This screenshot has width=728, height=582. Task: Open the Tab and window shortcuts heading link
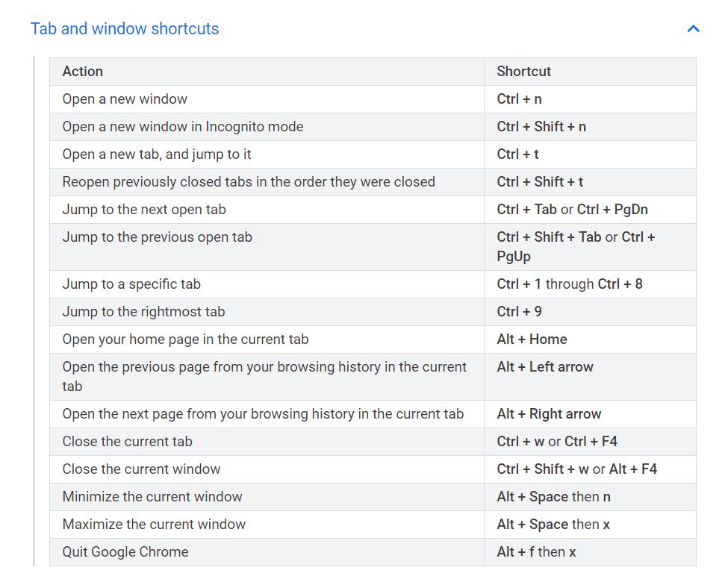coord(124,28)
